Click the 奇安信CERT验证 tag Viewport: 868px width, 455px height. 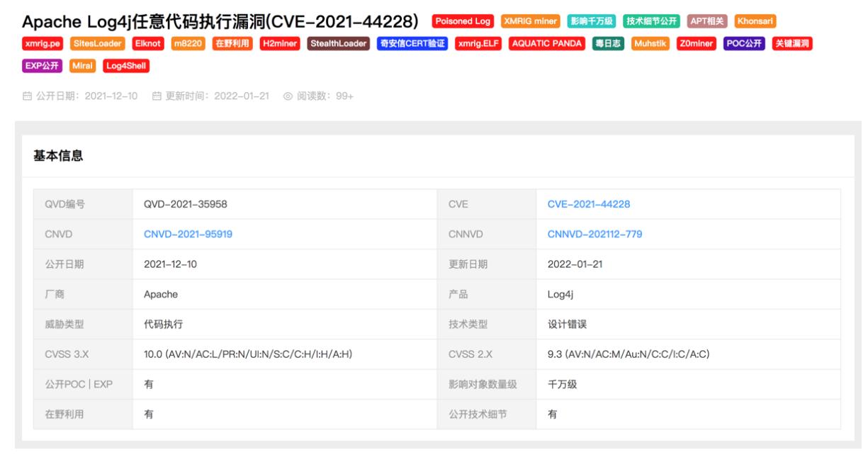[x=412, y=44]
